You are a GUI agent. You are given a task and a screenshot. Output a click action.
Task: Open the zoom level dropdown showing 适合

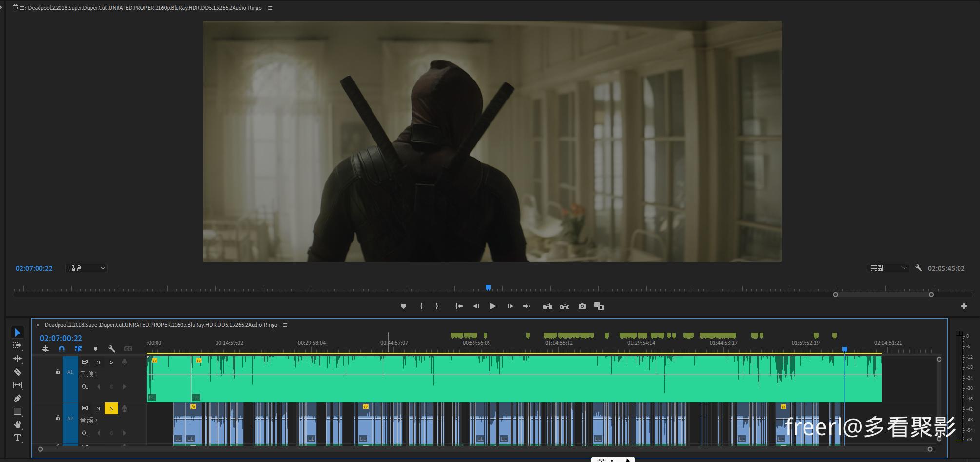click(x=86, y=268)
